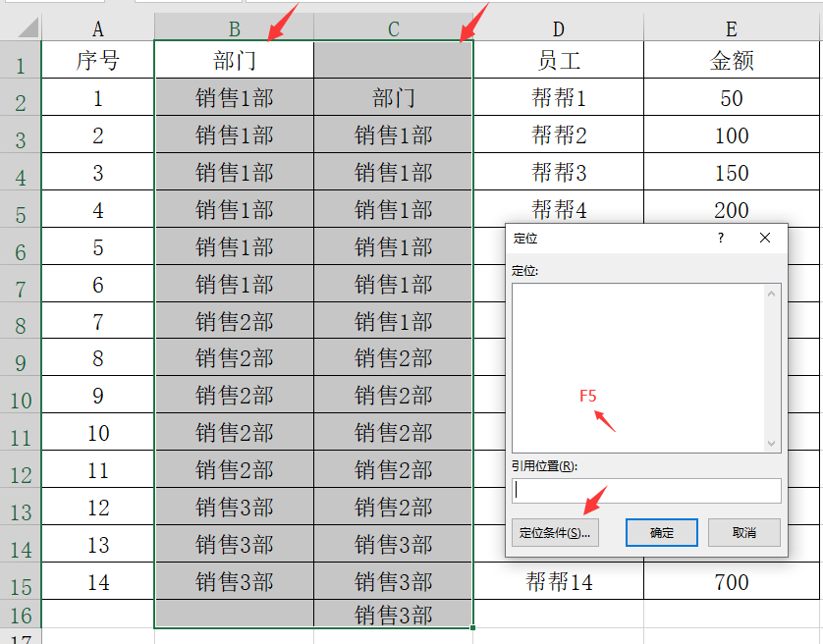
Task: Click cell B2 containing 销售1部
Action: [x=234, y=97]
